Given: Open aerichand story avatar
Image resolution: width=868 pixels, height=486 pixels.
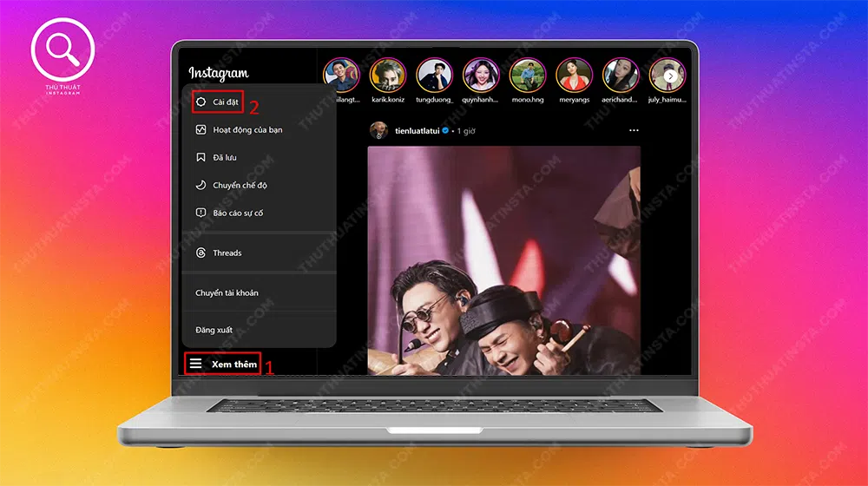Looking at the screenshot, I should [x=621, y=76].
